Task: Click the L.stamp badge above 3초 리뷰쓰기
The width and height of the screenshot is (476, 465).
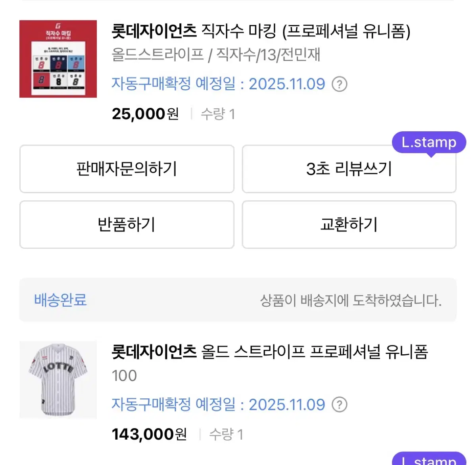Action: click(x=428, y=142)
